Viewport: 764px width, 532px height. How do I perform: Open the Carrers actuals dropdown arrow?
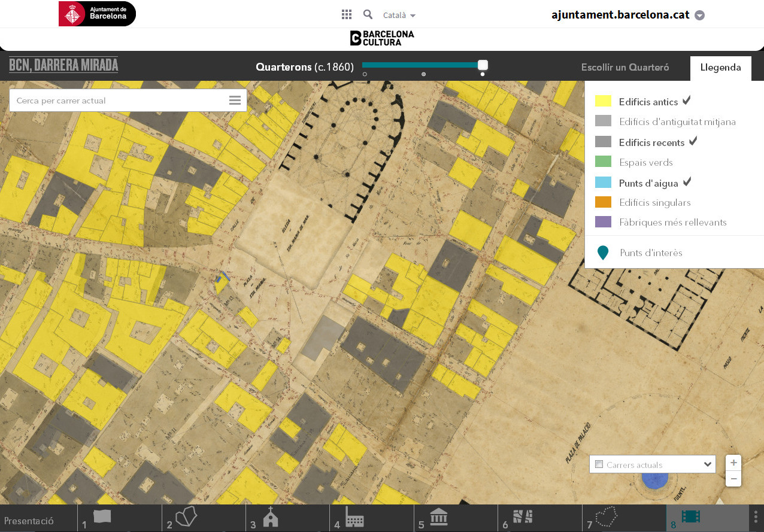pos(708,464)
